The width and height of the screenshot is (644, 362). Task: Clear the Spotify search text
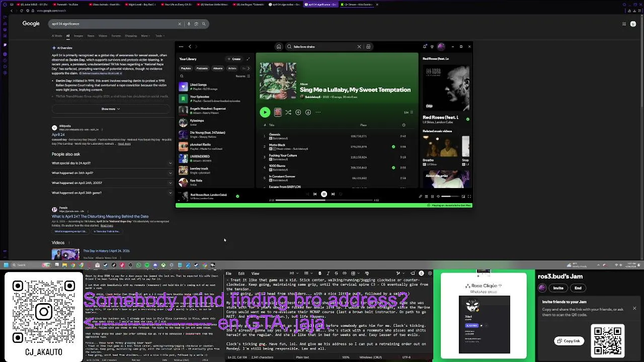(359, 47)
